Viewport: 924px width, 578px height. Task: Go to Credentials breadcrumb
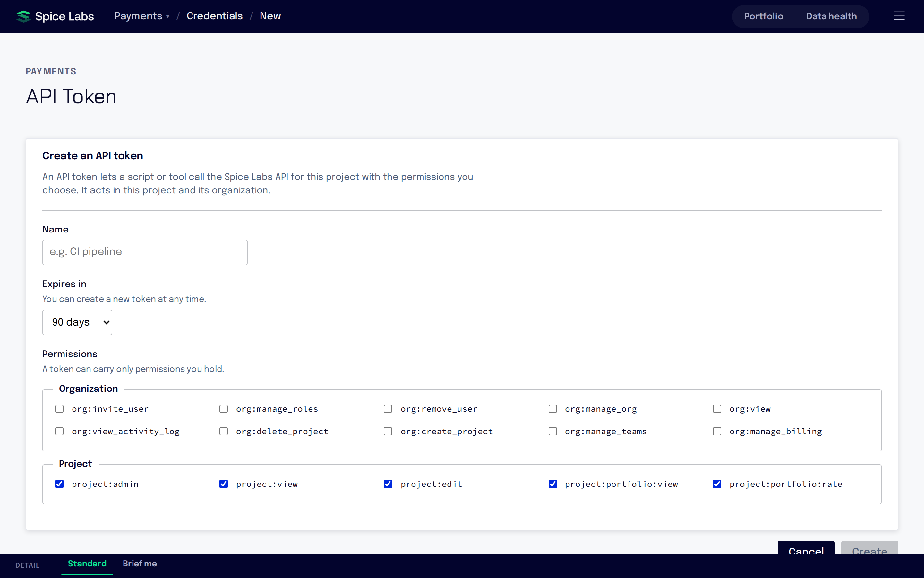tap(215, 16)
